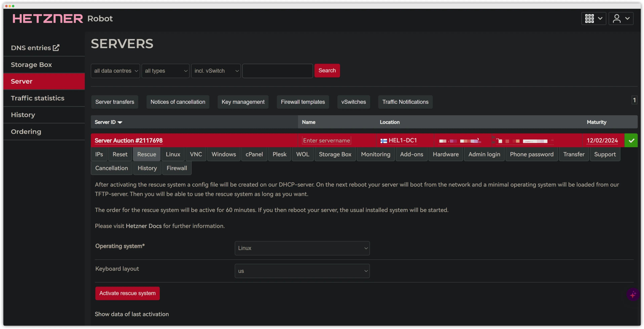The height and width of the screenshot is (329, 644).
Task: Expand the Operating system Linux dropdown
Action: 302,248
